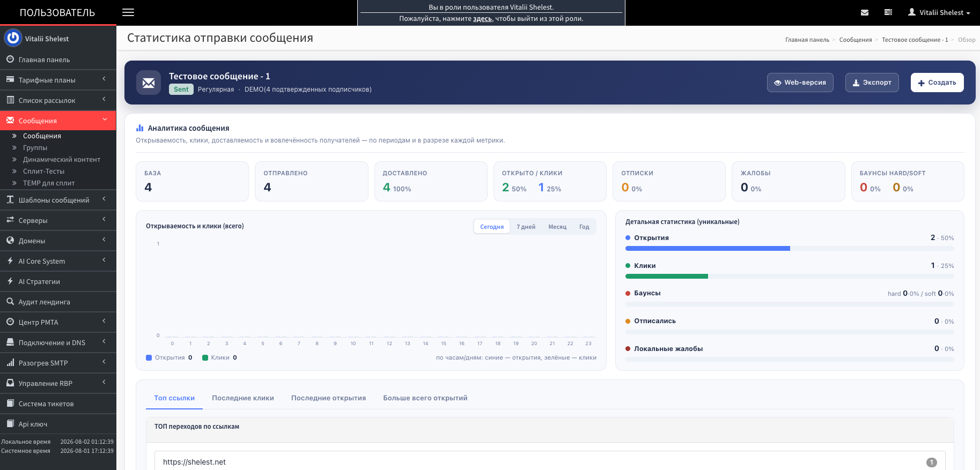Click the Тарифные планы card icon
This screenshot has height=470, width=980.
(x=10, y=79)
